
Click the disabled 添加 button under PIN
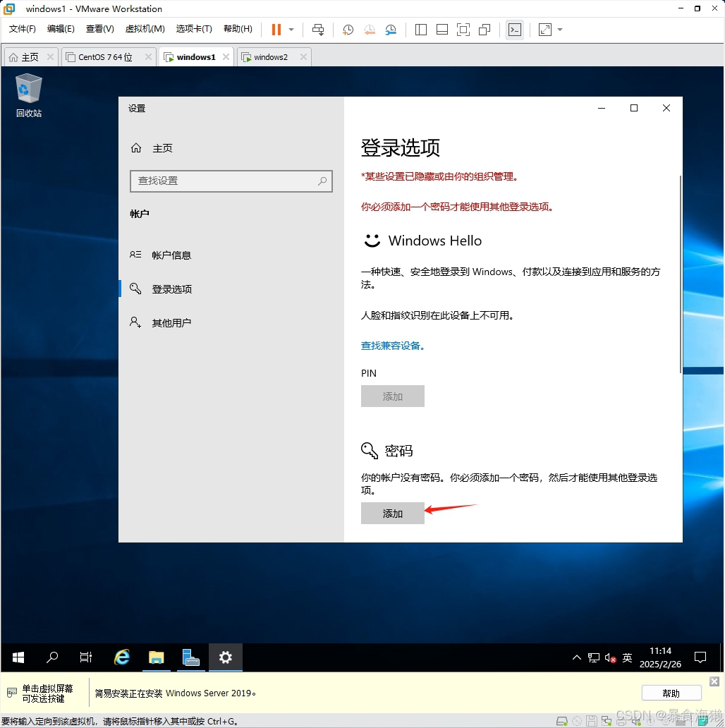[393, 396]
